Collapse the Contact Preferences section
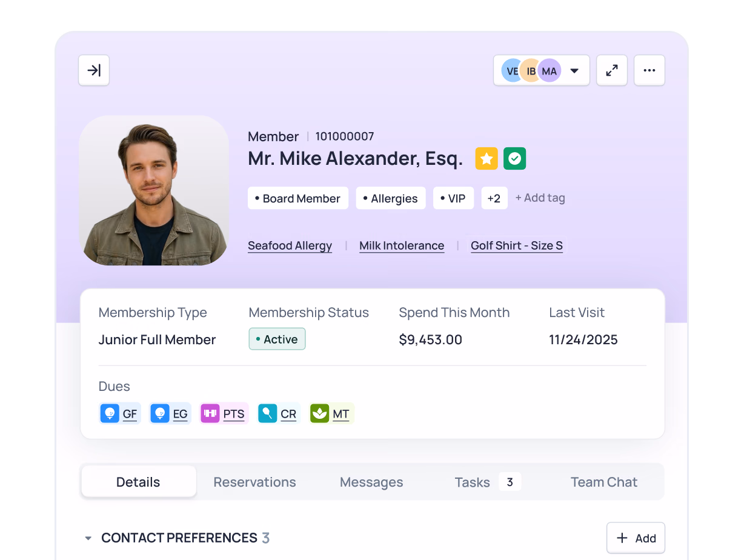Image resolution: width=747 pixels, height=560 pixels. pyautogui.click(x=88, y=538)
